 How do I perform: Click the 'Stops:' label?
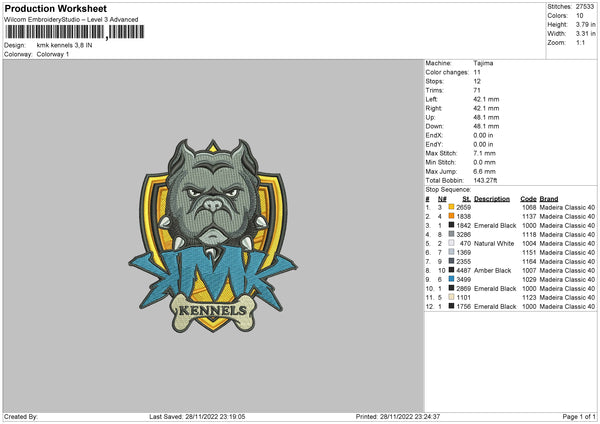click(435, 81)
